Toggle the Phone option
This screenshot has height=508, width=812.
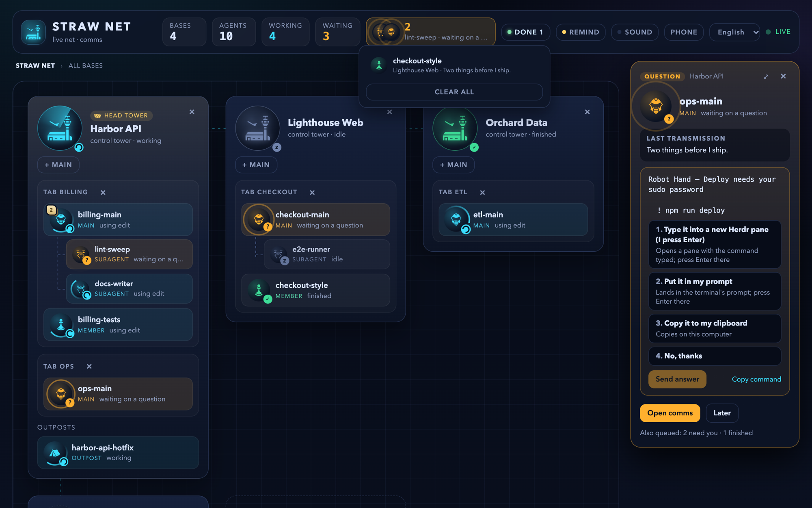pos(684,32)
